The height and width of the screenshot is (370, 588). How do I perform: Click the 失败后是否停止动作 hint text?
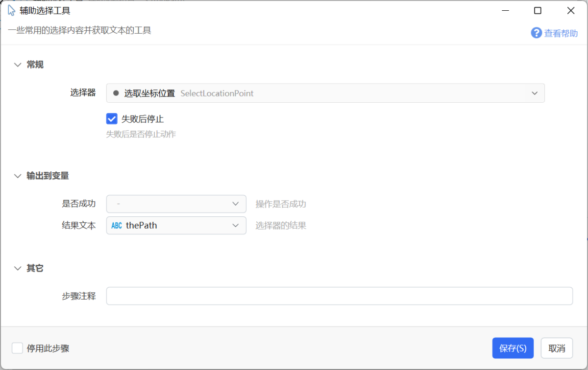coord(141,134)
